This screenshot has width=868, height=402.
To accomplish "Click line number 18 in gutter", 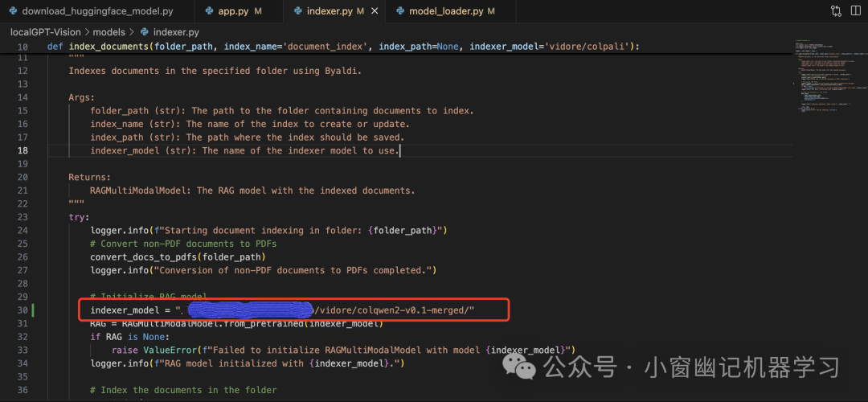I will point(22,150).
